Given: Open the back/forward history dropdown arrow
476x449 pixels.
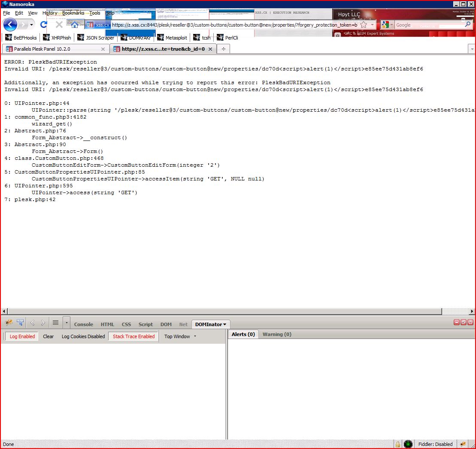Looking at the screenshot, I should [x=32, y=24].
